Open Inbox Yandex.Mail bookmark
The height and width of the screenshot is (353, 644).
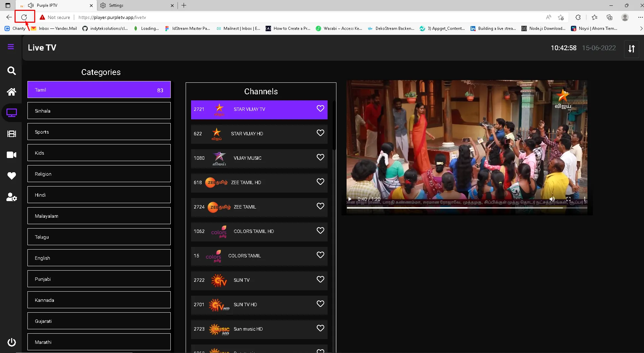[x=54, y=28]
